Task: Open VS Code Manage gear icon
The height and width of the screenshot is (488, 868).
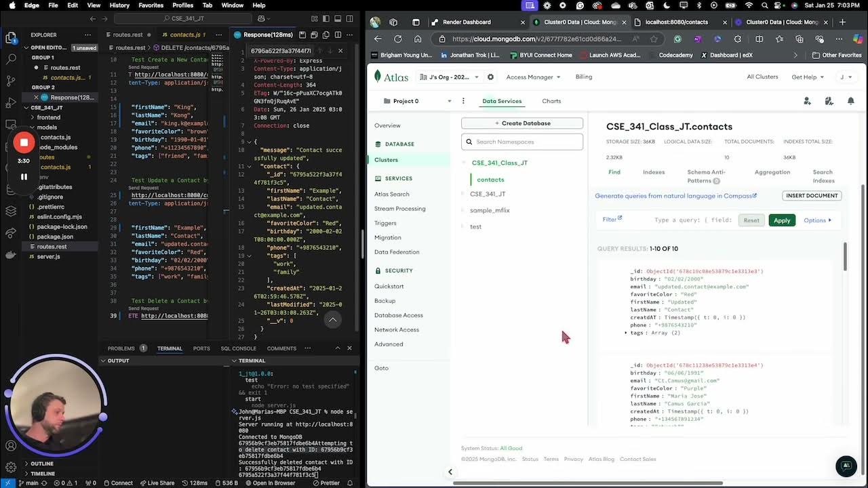Action: pos(11,467)
